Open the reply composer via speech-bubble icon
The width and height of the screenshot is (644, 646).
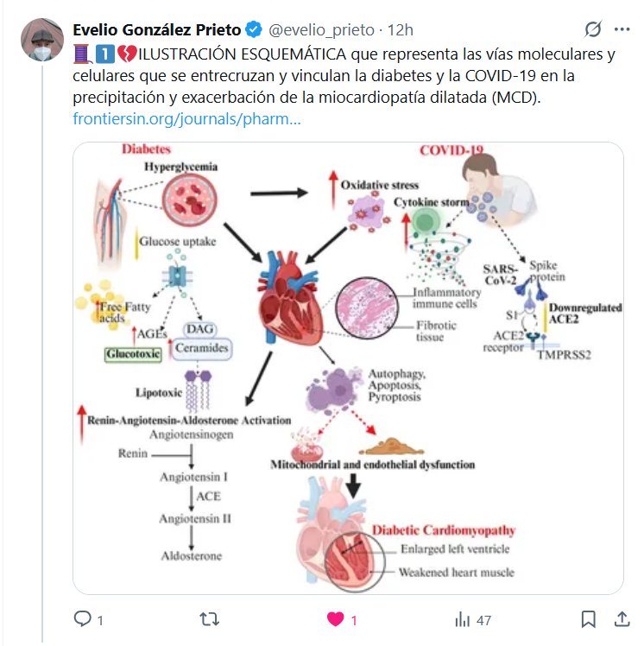[x=82, y=619]
